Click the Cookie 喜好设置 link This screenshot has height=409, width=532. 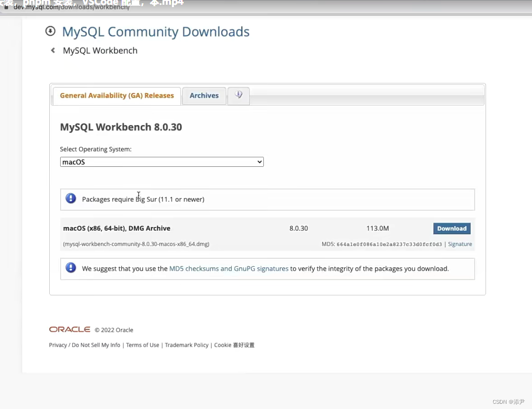point(234,345)
